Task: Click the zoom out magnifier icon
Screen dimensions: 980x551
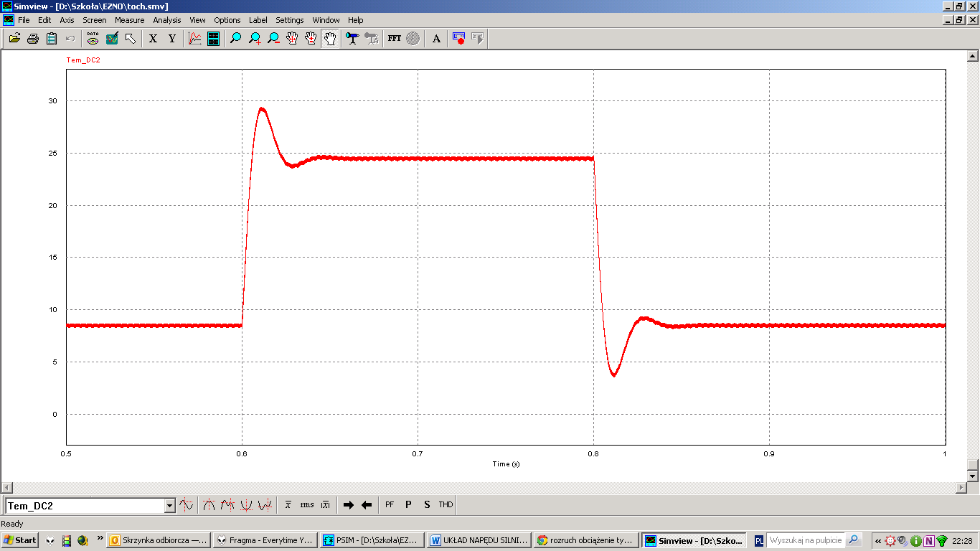Action: click(x=273, y=39)
